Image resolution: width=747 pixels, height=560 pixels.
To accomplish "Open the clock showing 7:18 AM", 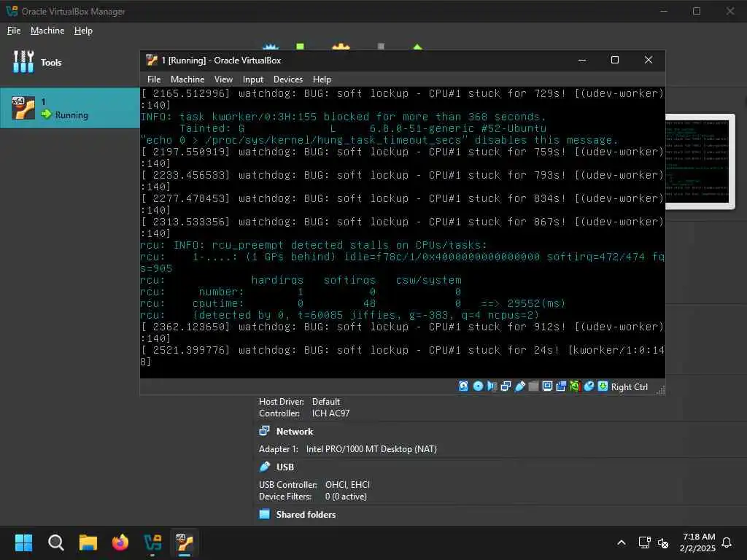I will pos(697,542).
